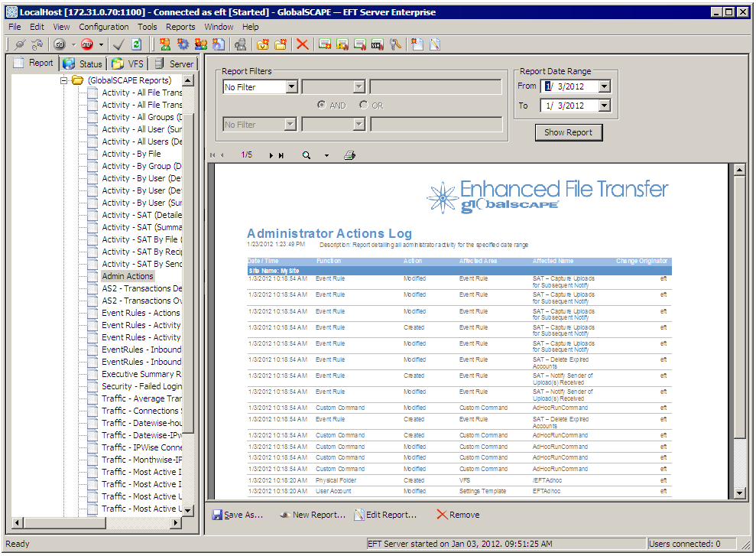
Task: Open the View menu
Action: [x=61, y=27]
